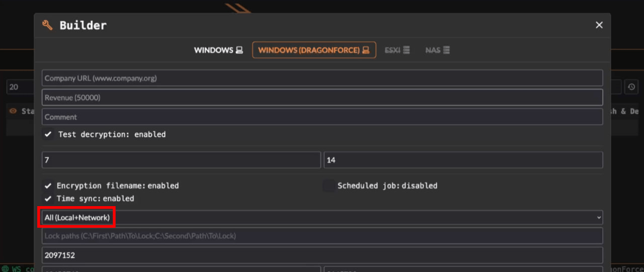
Task: Click the 'Time sync: enabled' label
Action: (x=96, y=199)
